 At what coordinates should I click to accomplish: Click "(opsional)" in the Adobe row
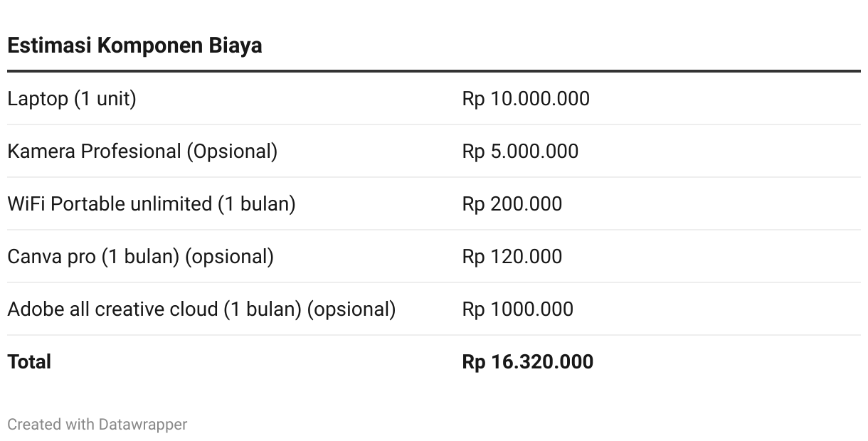[x=351, y=309]
